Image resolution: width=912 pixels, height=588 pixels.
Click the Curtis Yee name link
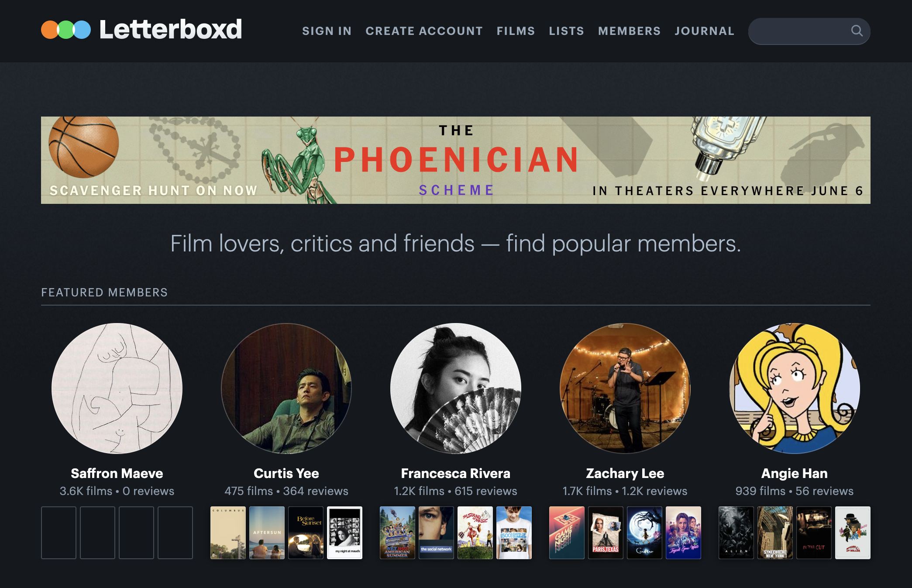tap(286, 474)
